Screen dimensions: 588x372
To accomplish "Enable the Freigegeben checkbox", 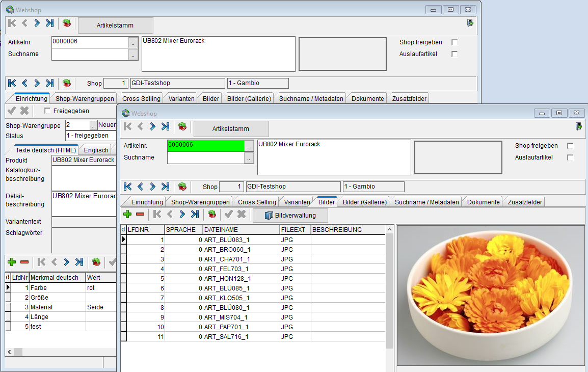I will [48, 111].
